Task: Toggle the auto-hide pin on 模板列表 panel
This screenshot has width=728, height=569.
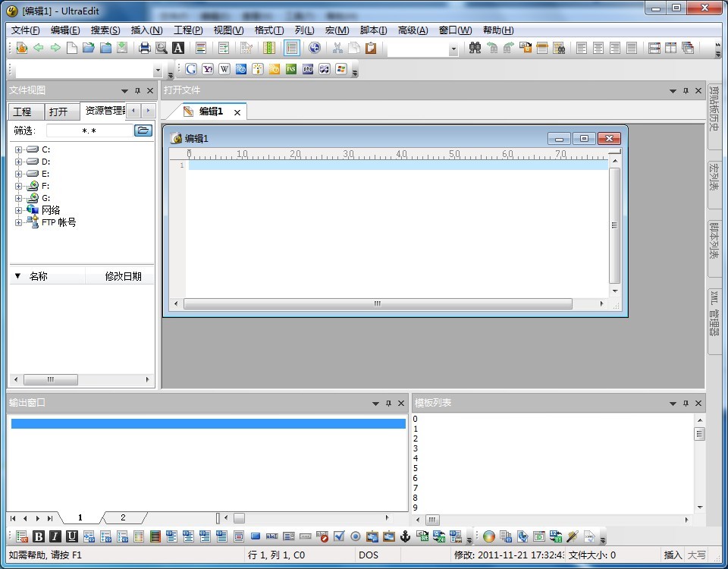Action: pyautogui.click(x=686, y=403)
